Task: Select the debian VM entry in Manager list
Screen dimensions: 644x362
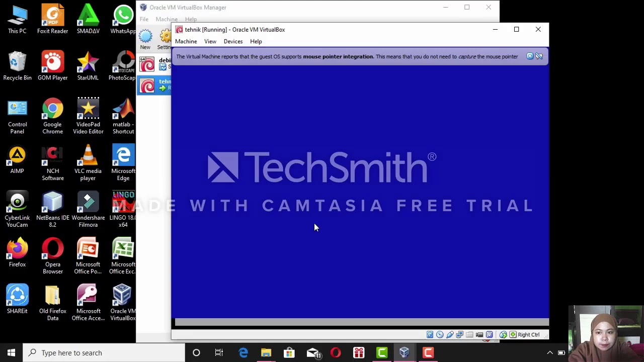Action: tap(154, 64)
